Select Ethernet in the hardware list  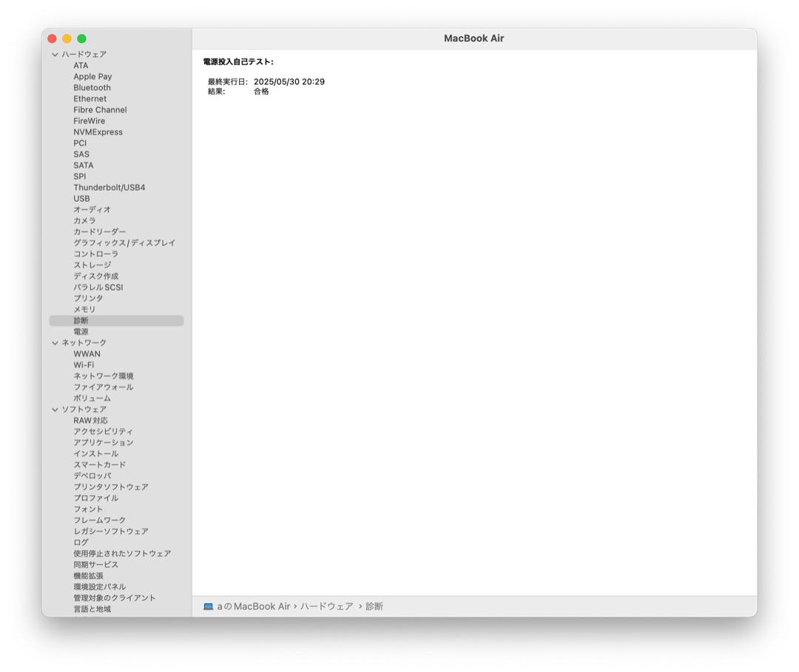pos(90,99)
